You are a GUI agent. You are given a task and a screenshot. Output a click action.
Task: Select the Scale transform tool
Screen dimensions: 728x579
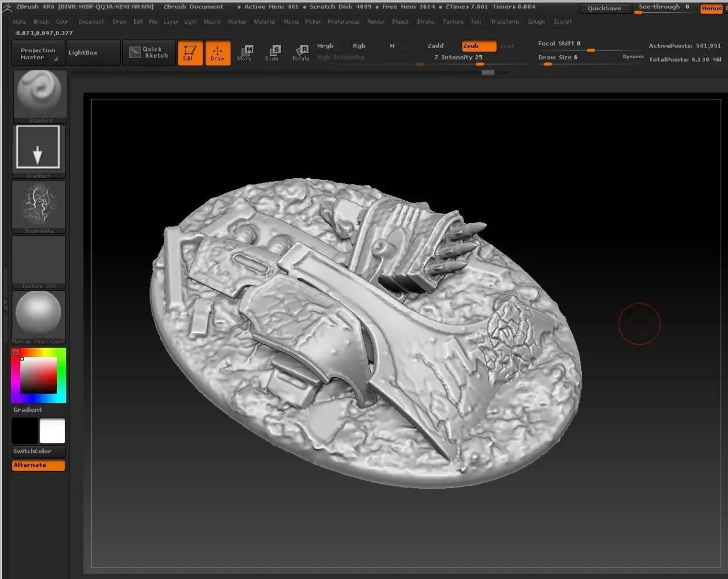[273, 53]
